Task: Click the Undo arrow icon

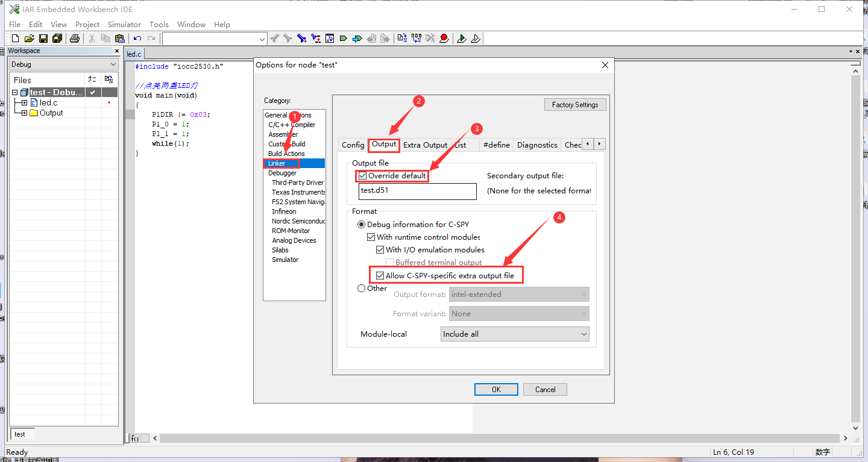Action: pyautogui.click(x=137, y=39)
